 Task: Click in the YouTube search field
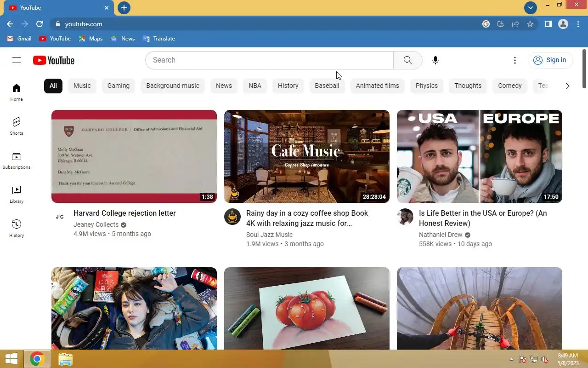(270, 60)
